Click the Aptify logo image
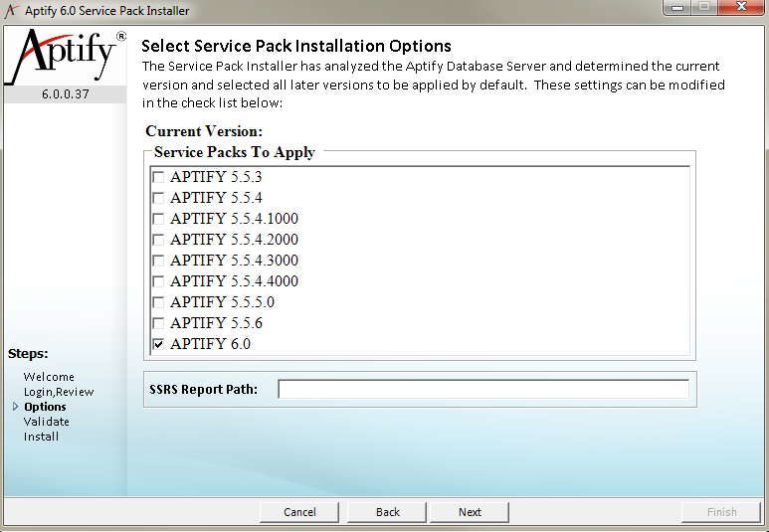Screen dimensions: 769x532 coord(66,57)
